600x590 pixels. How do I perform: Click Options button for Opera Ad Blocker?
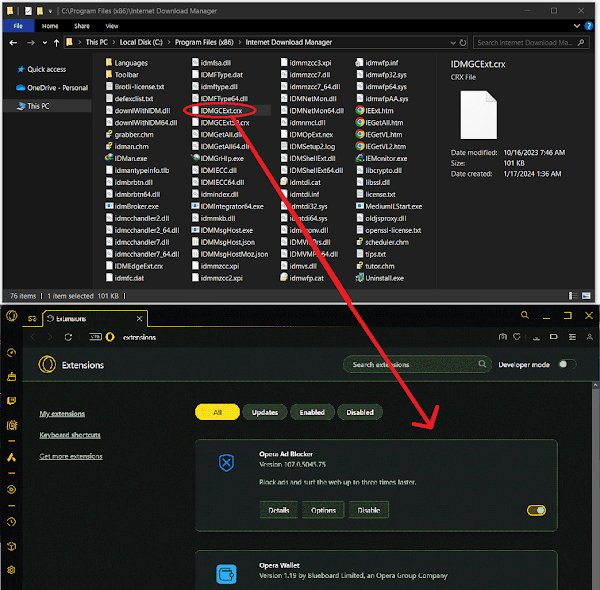[323, 510]
